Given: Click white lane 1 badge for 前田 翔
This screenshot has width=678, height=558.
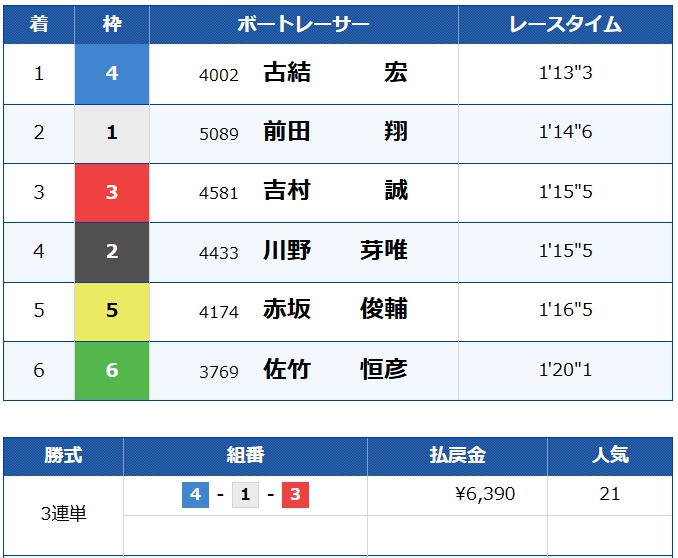Looking at the screenshot, I should pyautogui.click(x=112, y=133).
